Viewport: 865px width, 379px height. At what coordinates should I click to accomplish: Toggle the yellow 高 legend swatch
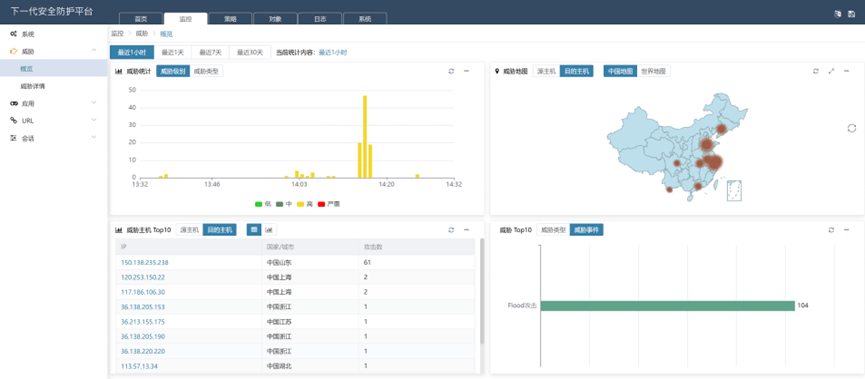point(301,204)
